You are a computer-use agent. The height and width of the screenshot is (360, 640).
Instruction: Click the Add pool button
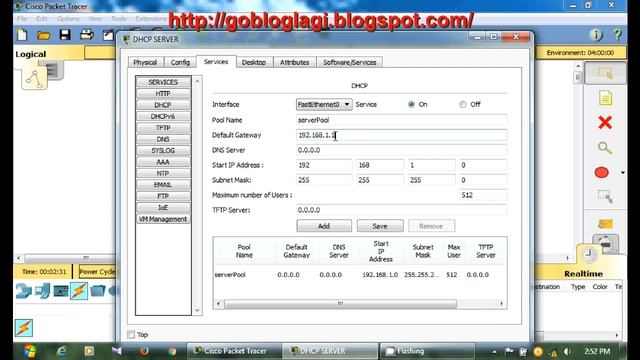coord(324,226)
